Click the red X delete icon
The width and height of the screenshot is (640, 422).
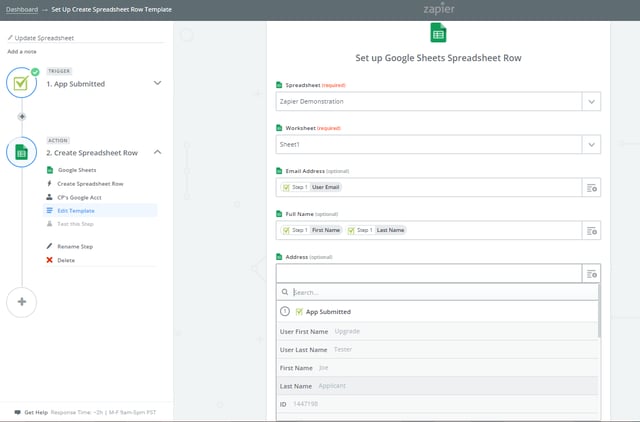pos(49,260)
